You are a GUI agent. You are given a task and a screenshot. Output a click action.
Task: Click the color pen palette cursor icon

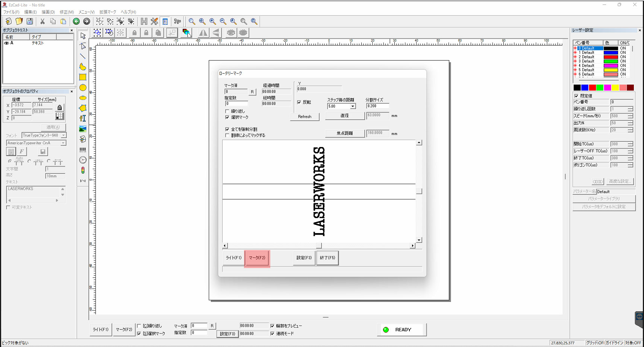187,33
